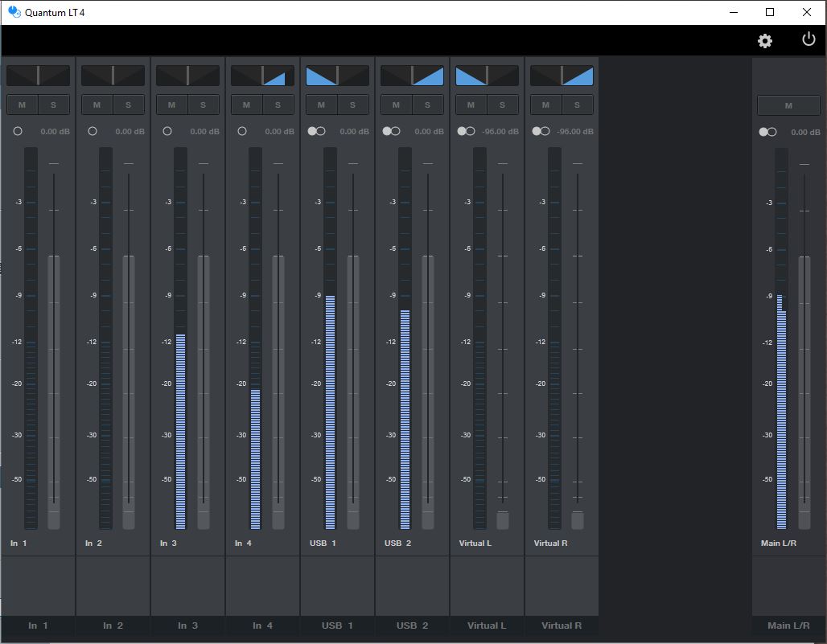Screen dimensions: 827x644
Task: Solo the USB 2 channel
Action: click(428, 105)
